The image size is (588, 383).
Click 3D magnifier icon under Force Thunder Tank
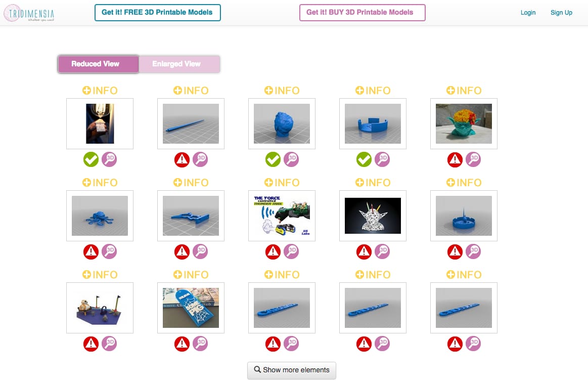point(291,251)
